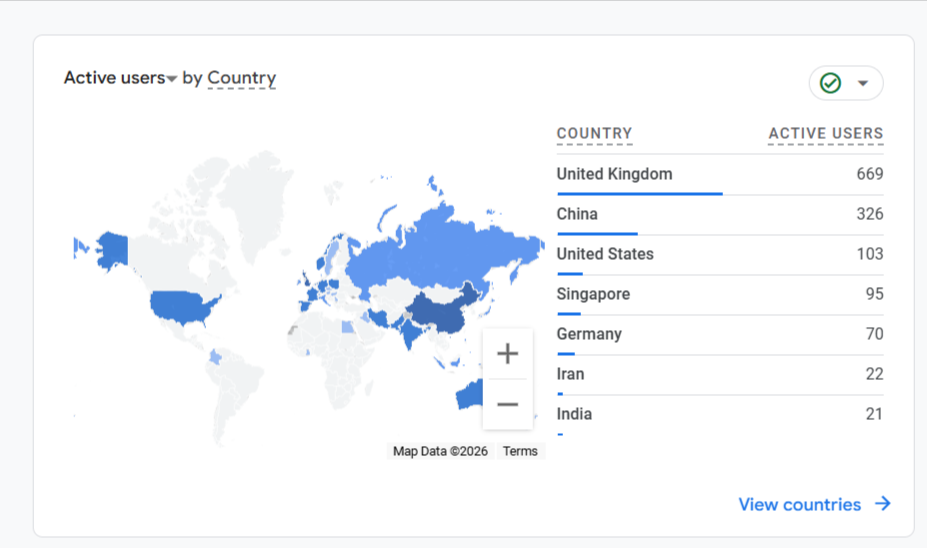Select the Singapore row
This screenshot has width=927, height=548.
[720, 295]
